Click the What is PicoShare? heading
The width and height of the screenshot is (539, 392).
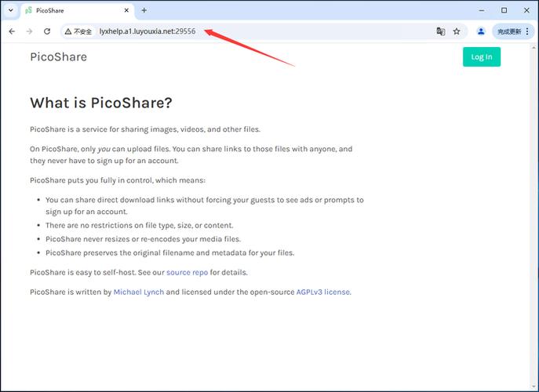pyautogui.click(x=101, y=103)
